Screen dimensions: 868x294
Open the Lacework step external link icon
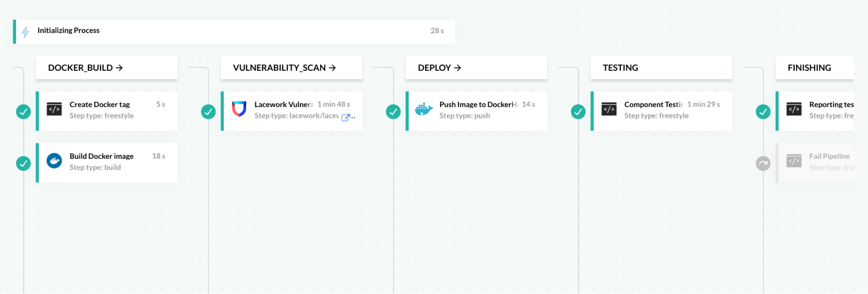pos(346,117)
